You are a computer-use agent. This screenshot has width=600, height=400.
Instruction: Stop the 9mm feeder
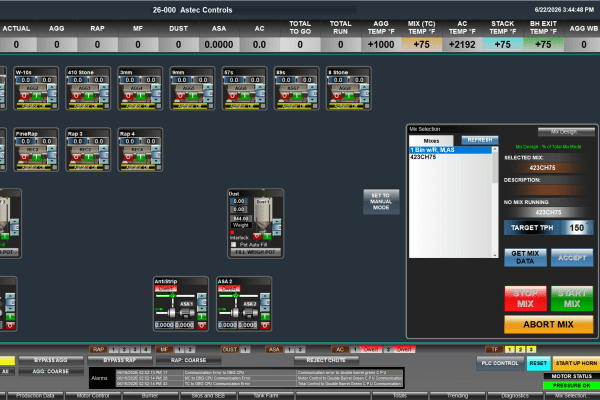(181, 96)
